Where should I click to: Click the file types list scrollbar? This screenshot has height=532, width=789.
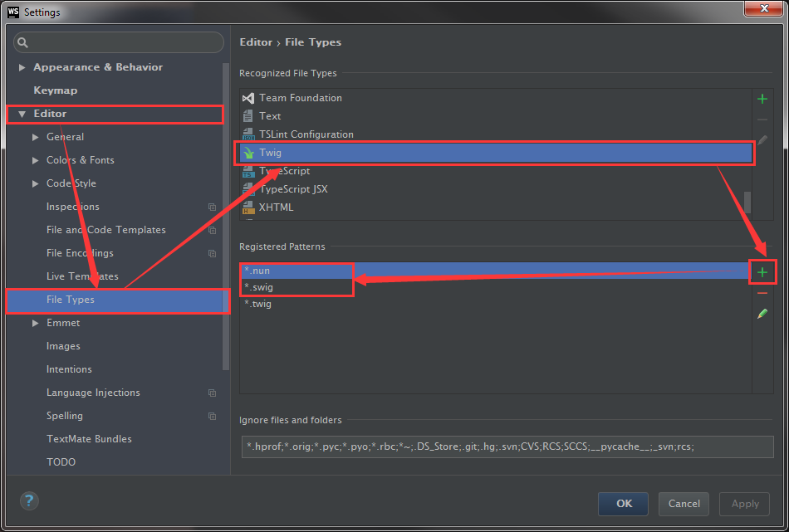[x=747, y=203]
